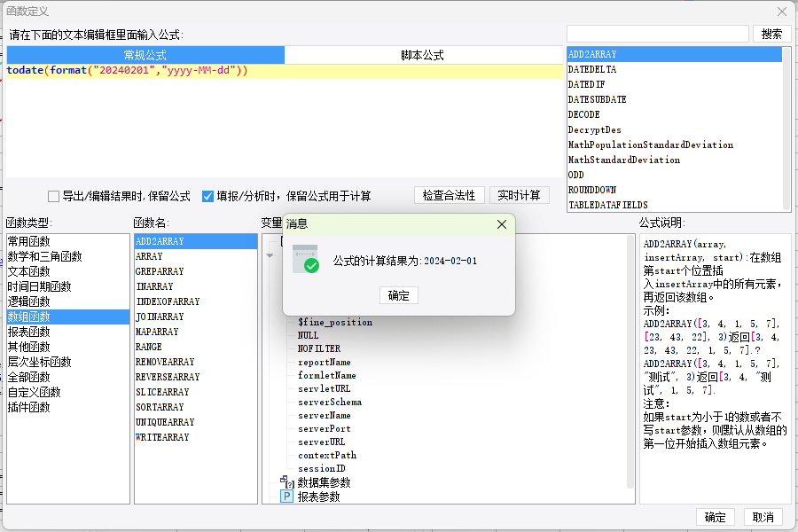Close the 消息 popup with X

coord(501,224)
